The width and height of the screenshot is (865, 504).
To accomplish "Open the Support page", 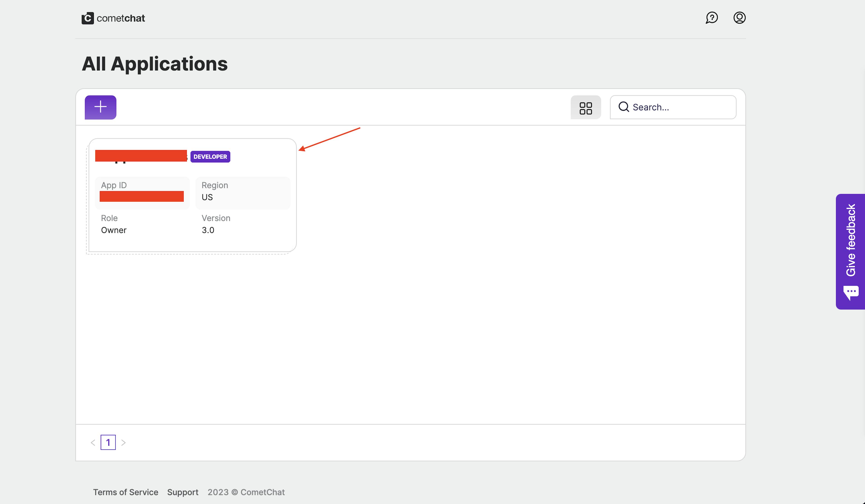I will (x=183, y=492).
